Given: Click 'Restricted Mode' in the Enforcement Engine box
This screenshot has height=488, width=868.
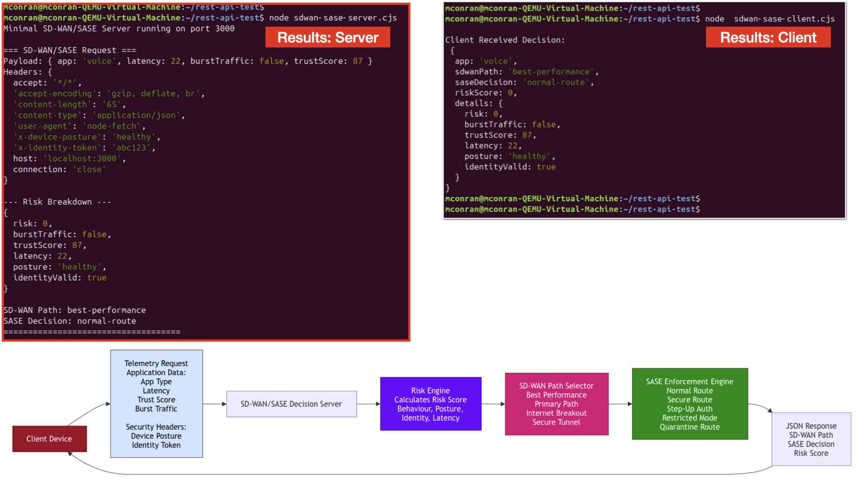Looking at the screenshot, I should click(690, 418).
